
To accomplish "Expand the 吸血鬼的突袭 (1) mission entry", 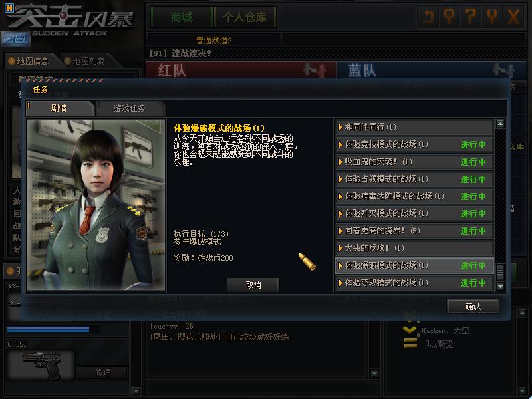I will click(414, 162).
